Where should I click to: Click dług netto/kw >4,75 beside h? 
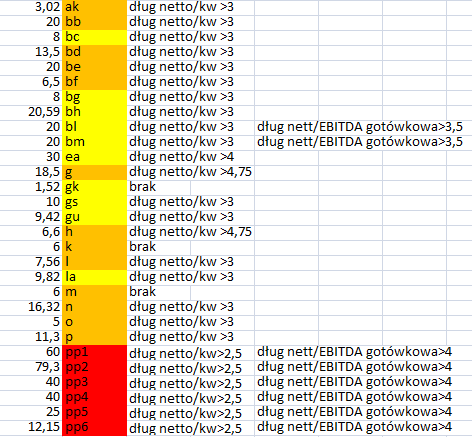click(x=191, y=232)
